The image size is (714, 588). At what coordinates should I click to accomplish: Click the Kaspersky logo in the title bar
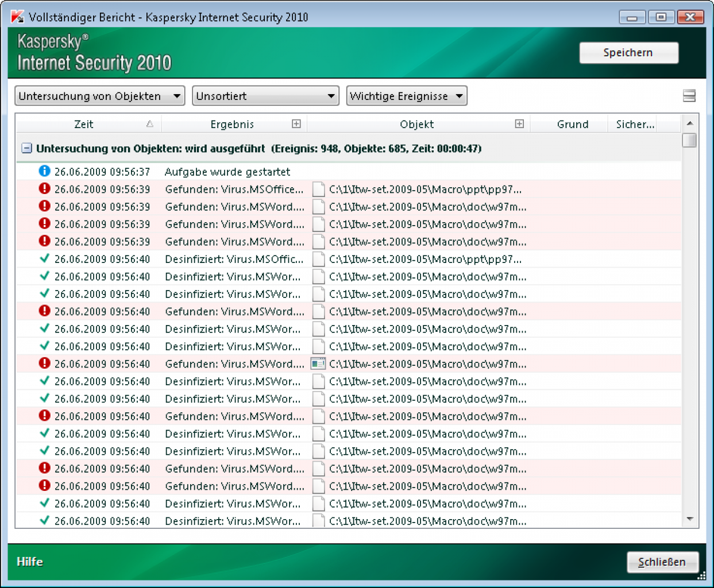coord(17,17)
